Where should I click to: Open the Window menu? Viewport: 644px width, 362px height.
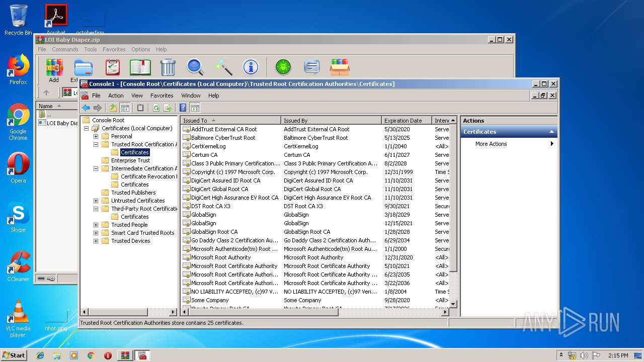(x=191, y=96)
